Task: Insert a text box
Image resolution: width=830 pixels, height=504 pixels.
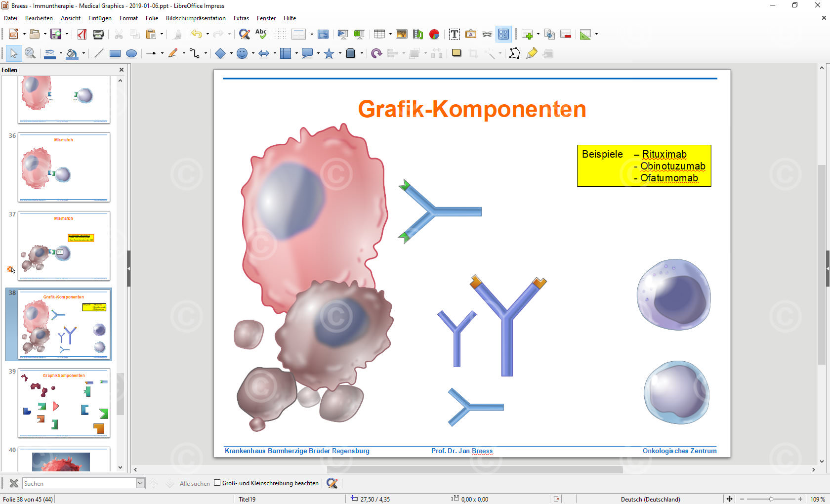Action: [455, 34]
